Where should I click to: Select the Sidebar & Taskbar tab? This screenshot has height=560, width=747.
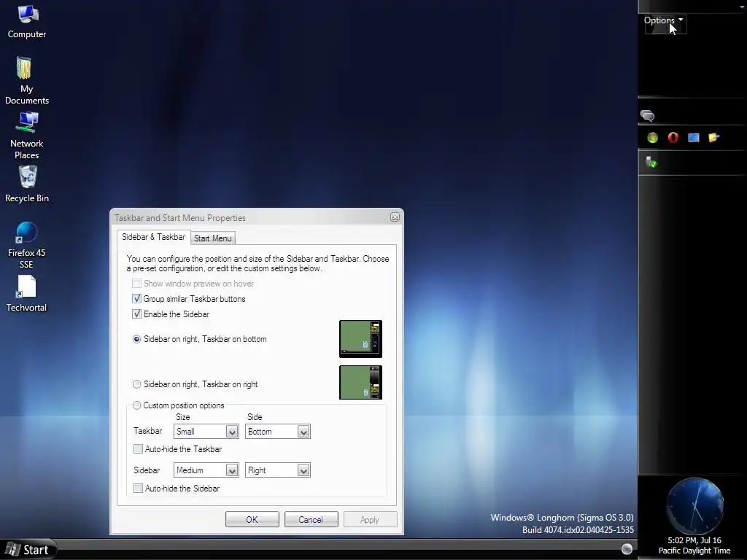click(x=153, y=237)
